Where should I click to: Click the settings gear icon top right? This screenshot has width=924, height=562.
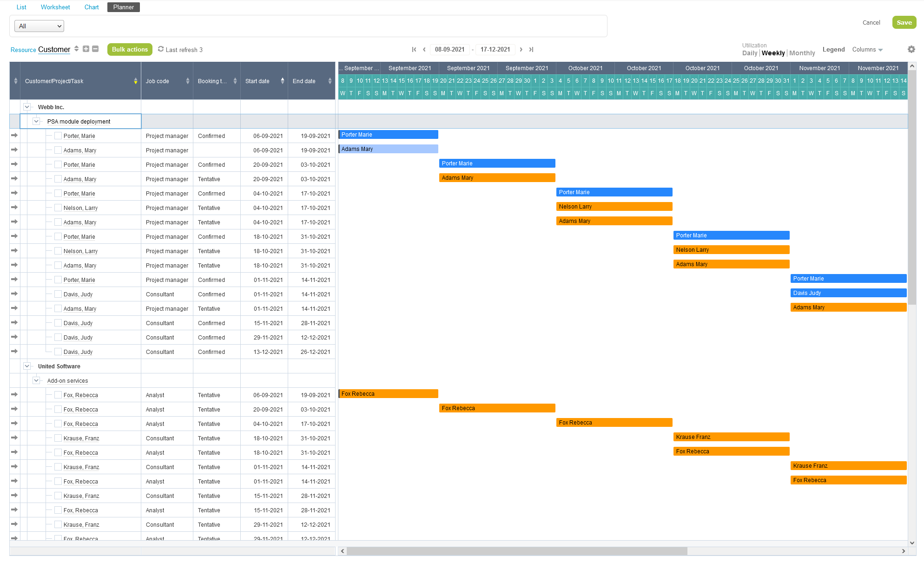point(911,50)
